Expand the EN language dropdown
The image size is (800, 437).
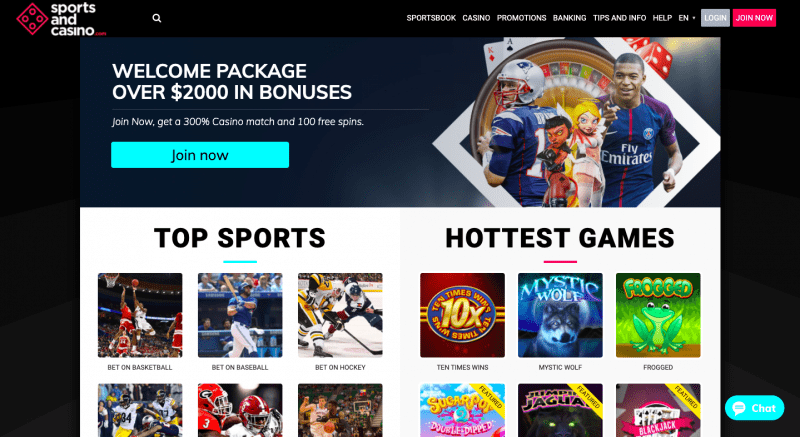tap(687, 18)
